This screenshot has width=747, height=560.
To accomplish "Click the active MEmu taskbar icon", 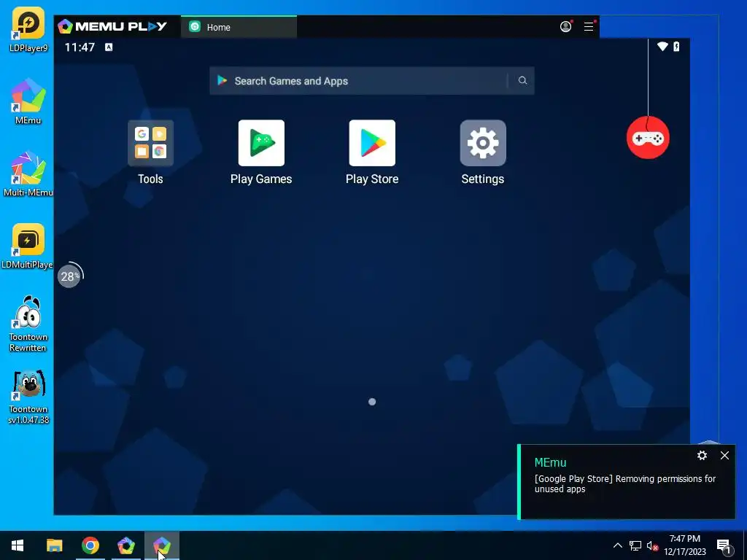I will pyautogui.click(x=162, y=545).
